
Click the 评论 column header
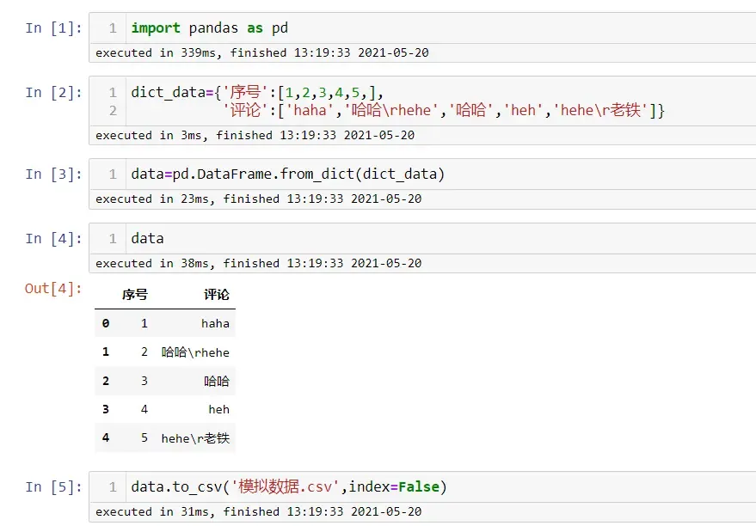(217, 295)
